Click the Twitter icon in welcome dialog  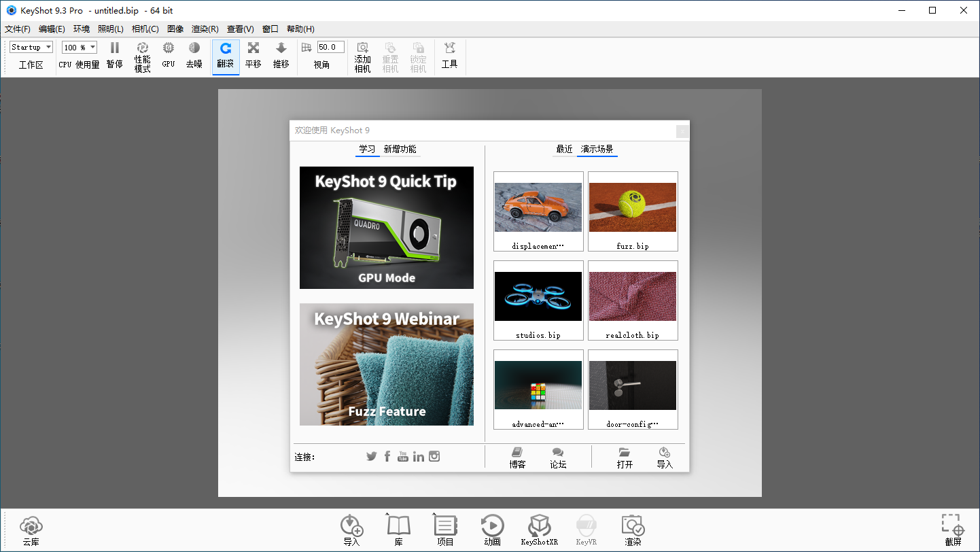(371, 456)
